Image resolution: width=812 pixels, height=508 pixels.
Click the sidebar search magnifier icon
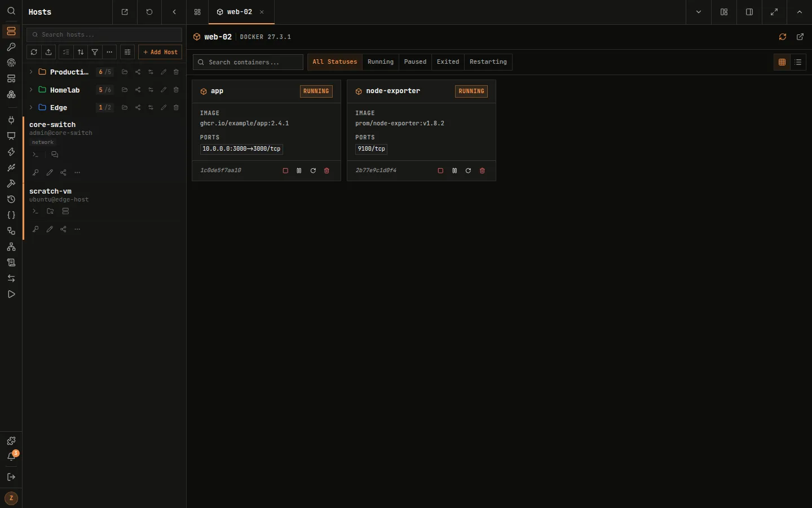tap(11, 11)
